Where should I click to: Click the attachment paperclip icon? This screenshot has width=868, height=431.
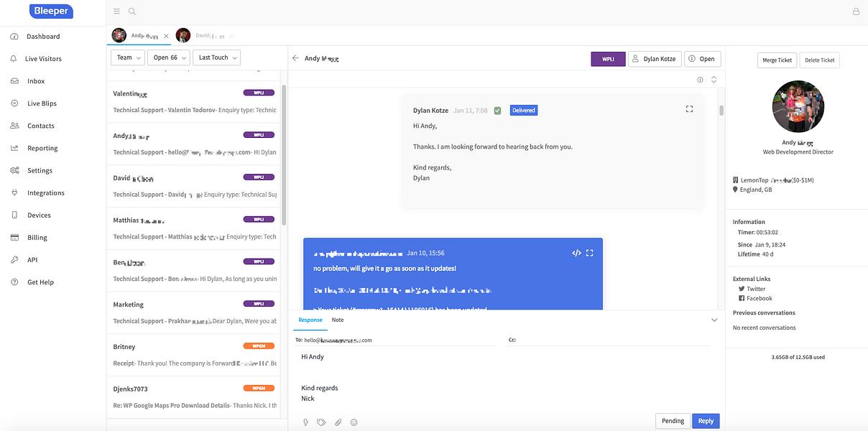click(x=338, y=422)
